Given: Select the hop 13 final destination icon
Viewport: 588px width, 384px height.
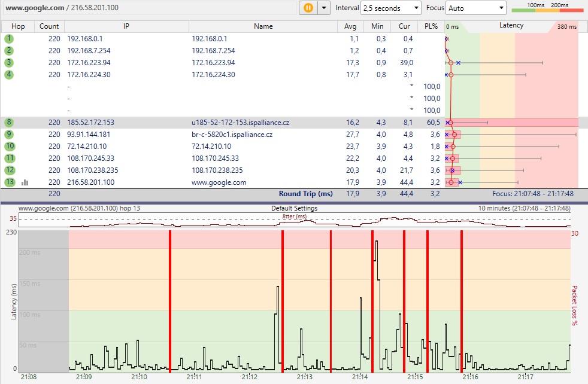Looking at the screenshot, I should [9, 182].
